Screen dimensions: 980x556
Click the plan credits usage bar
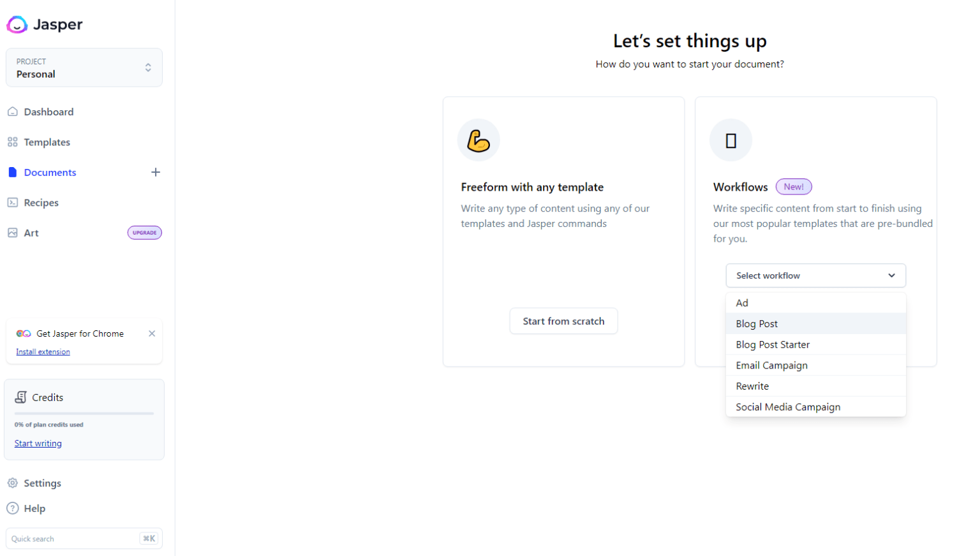click(84, 413)
